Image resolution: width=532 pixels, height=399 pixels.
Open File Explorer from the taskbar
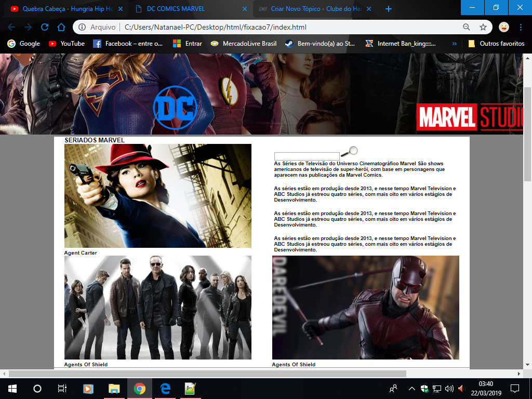pyautogui.click(x=114, y=389)
